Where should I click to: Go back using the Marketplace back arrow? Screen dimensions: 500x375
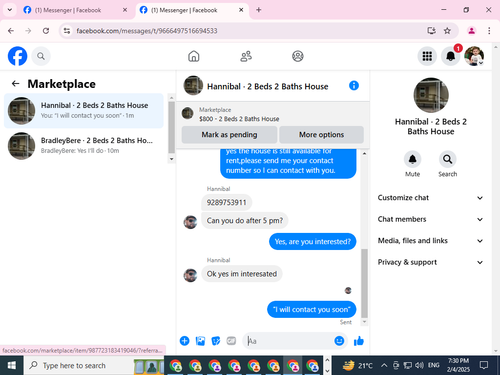15,84
